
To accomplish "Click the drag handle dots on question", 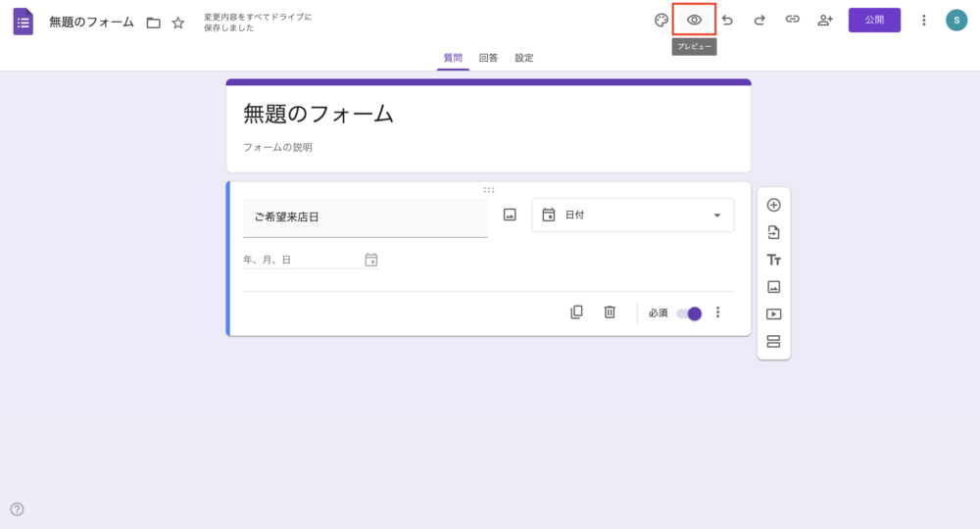I will pos(489,190).
